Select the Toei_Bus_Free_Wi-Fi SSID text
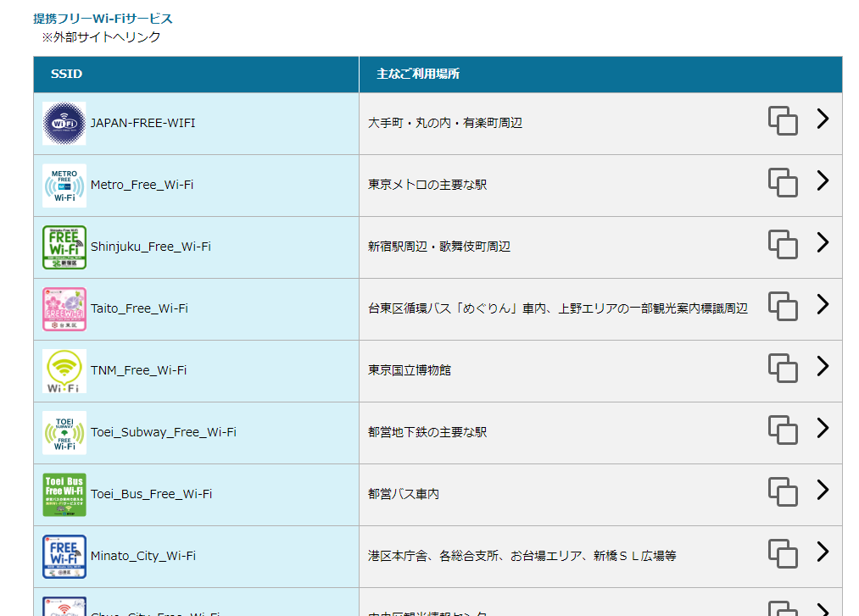The image size is (859, 616). click(x=151, y=495)
